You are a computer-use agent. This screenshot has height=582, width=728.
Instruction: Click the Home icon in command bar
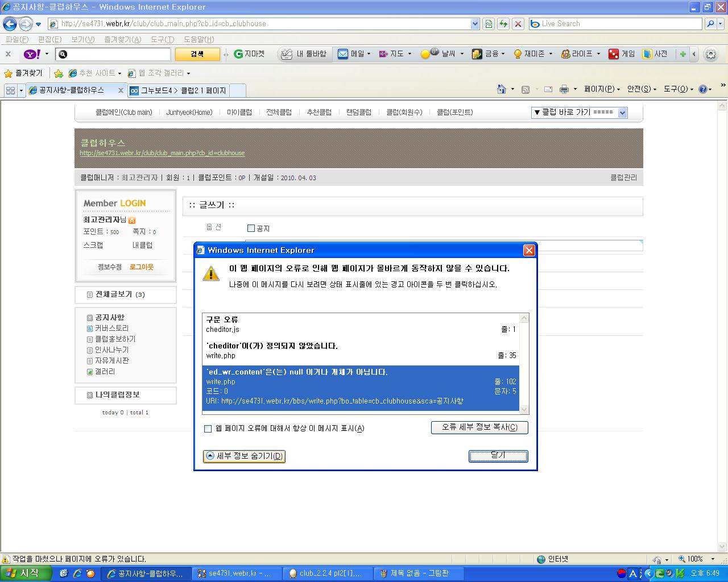(501, 89)
